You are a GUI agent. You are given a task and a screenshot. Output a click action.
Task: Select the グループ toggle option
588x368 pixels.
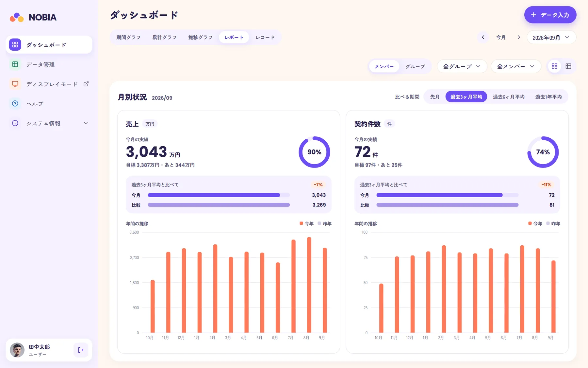[x=415, y=66]
